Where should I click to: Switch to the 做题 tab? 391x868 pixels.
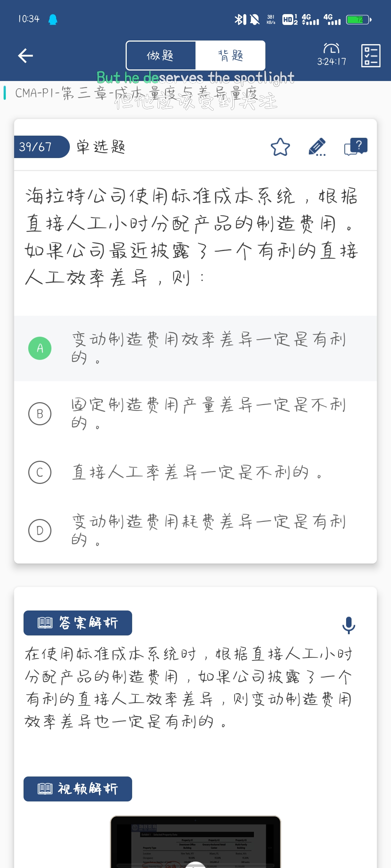point(160,56)
